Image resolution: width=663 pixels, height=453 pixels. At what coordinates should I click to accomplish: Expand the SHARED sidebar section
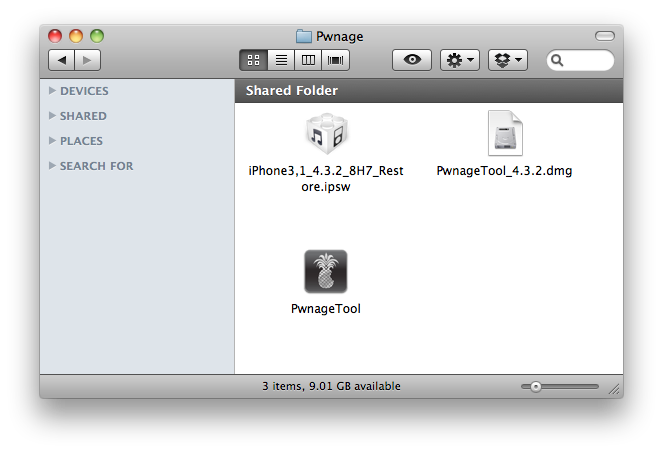click(53, 116)
